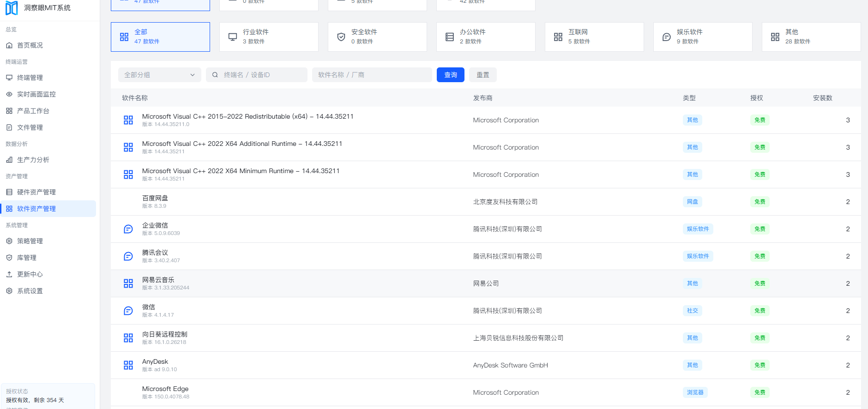The height and width of the screenshot is (409, 868).
Task: Select the 全部 47 款软件 category card
Action: click(x=160, y=37)
